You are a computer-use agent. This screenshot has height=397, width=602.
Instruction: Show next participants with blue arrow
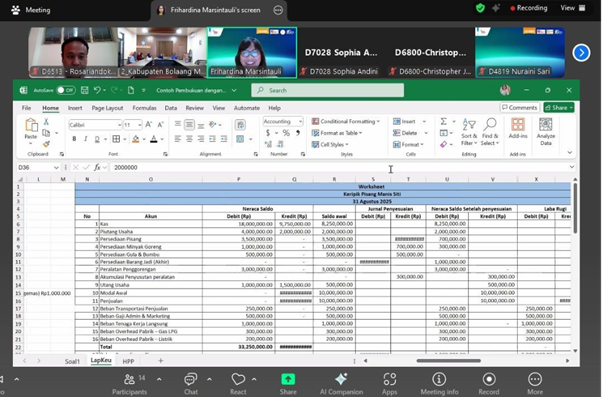581,53
